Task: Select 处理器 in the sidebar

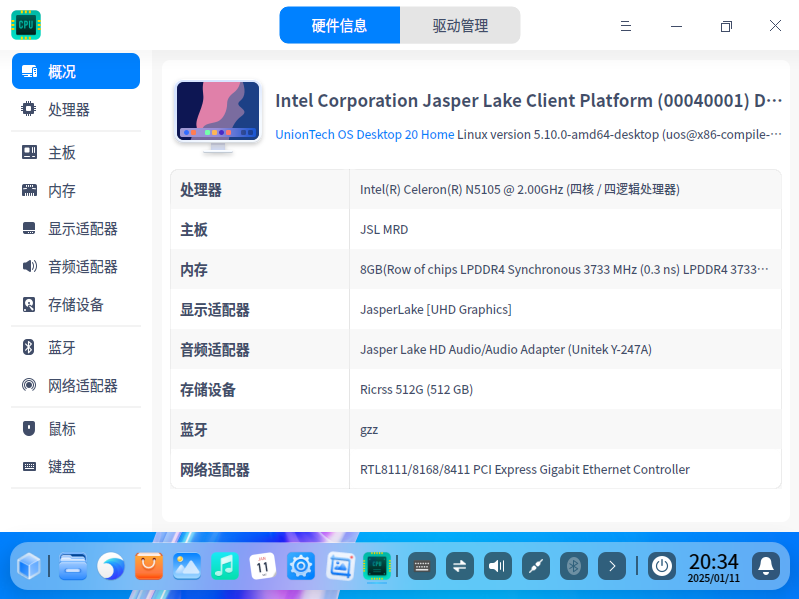Action: click(76, 110)
